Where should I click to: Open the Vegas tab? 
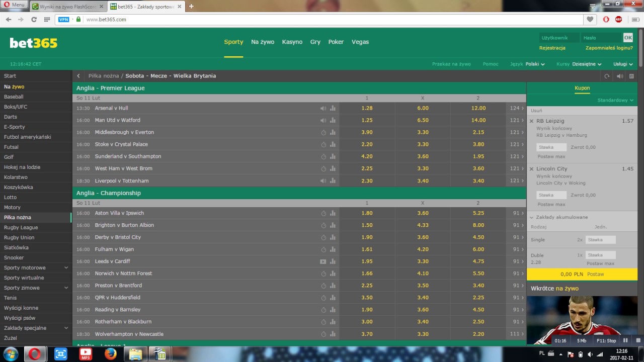tap(360, 42)
